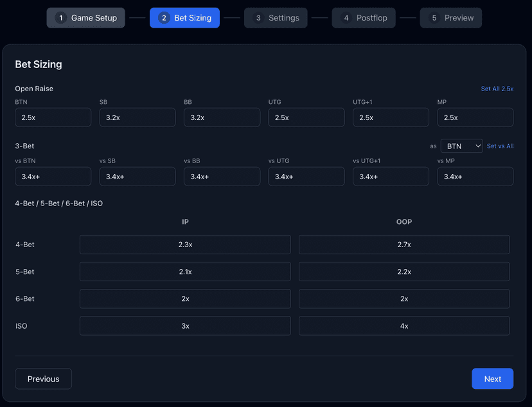532x407 pixels.
Task: Select the IP 6-Bet 2x field
Action: 185,298
